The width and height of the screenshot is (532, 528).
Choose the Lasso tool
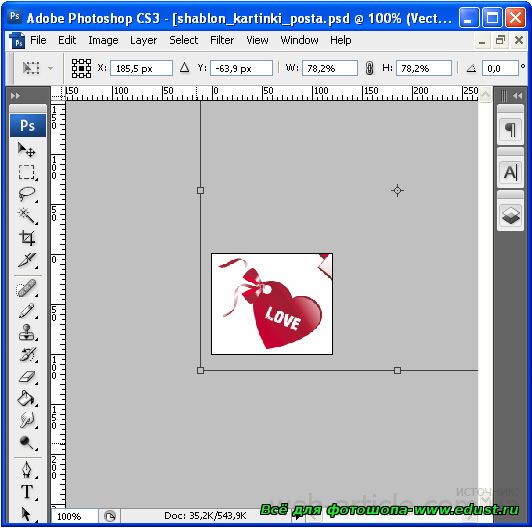27,194
